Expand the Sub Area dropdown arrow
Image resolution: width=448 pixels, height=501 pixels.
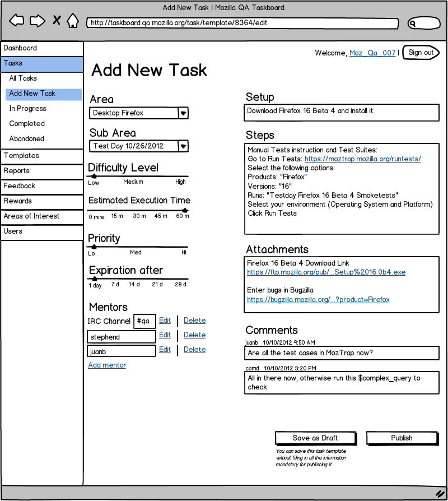tap(183, 146)
